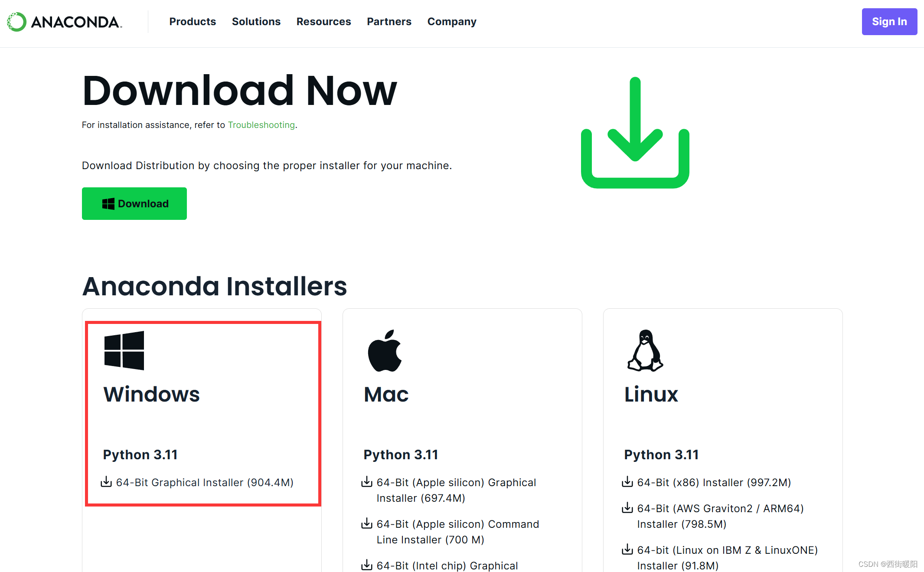Click the Linux heading text
This screenshot has height=572, width=924.
coord(651,395)
